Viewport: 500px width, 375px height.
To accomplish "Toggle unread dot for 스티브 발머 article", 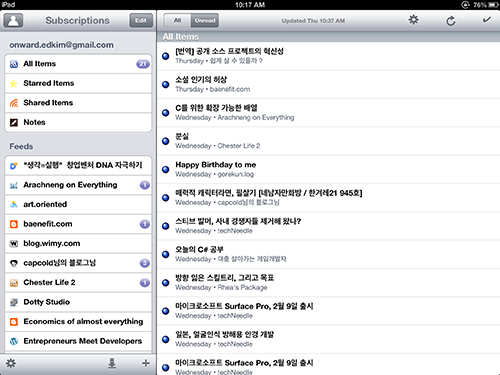I will click(166, 226).
